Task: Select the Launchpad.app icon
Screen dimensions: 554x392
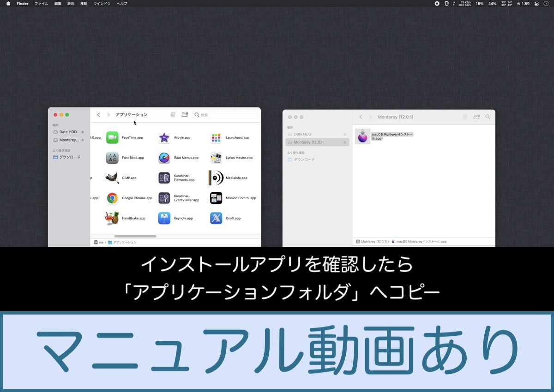Action: [216, 137]
